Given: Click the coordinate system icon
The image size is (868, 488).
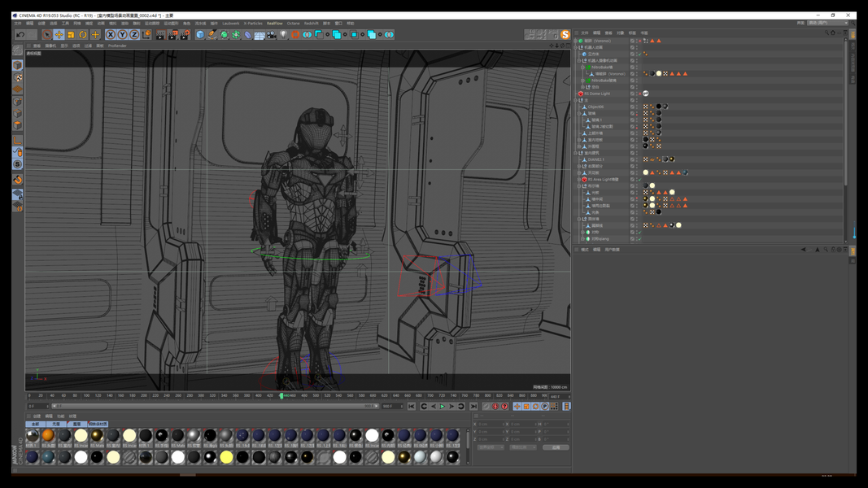Looking at the screenshot, I should coord(146,35).
